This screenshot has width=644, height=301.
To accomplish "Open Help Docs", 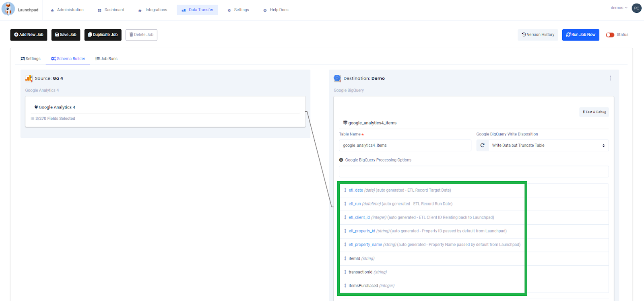I will point(276,10).
